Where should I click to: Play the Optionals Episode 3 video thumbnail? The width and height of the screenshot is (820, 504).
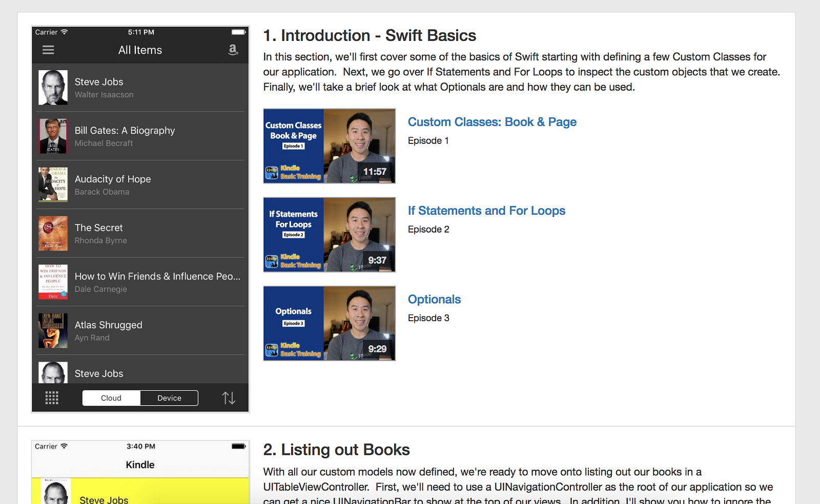pyautogui.click(x=330, y=323)
